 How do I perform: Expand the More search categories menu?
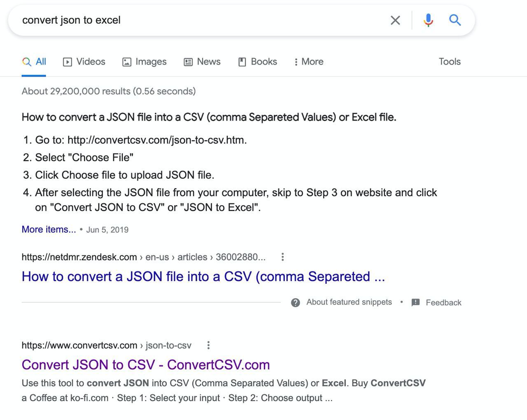309,62
